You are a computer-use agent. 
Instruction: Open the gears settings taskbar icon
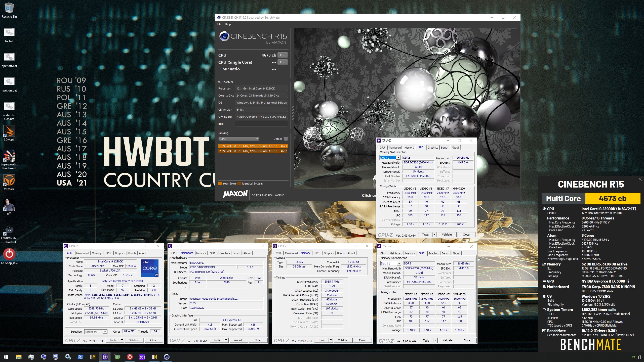point(68,357)
